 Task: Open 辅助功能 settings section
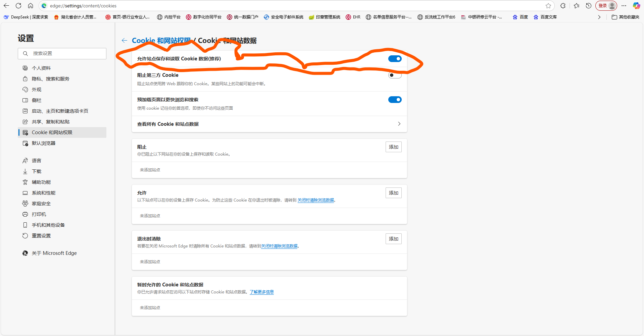click(x=62, y=182)
